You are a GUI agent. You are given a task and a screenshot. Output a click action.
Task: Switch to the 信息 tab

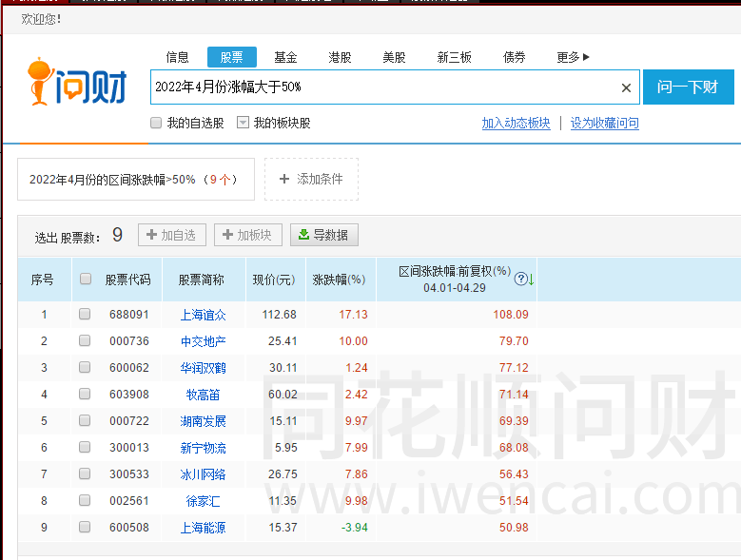point(177,57)
